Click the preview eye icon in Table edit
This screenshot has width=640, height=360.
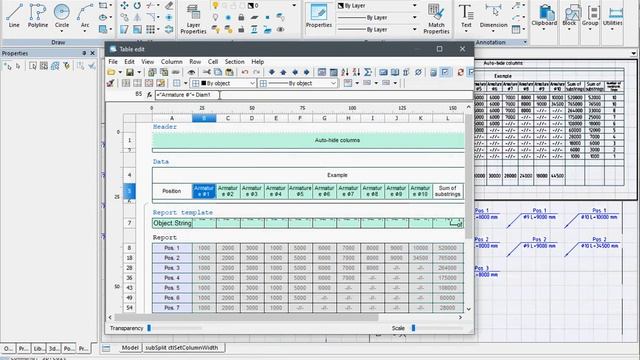click(x=191, y=72)
